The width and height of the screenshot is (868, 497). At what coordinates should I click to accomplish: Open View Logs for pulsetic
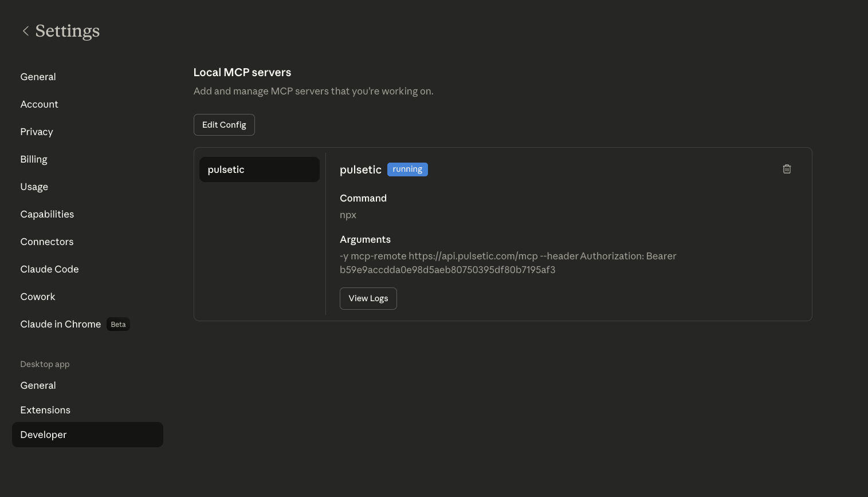[x=368, y=298]
